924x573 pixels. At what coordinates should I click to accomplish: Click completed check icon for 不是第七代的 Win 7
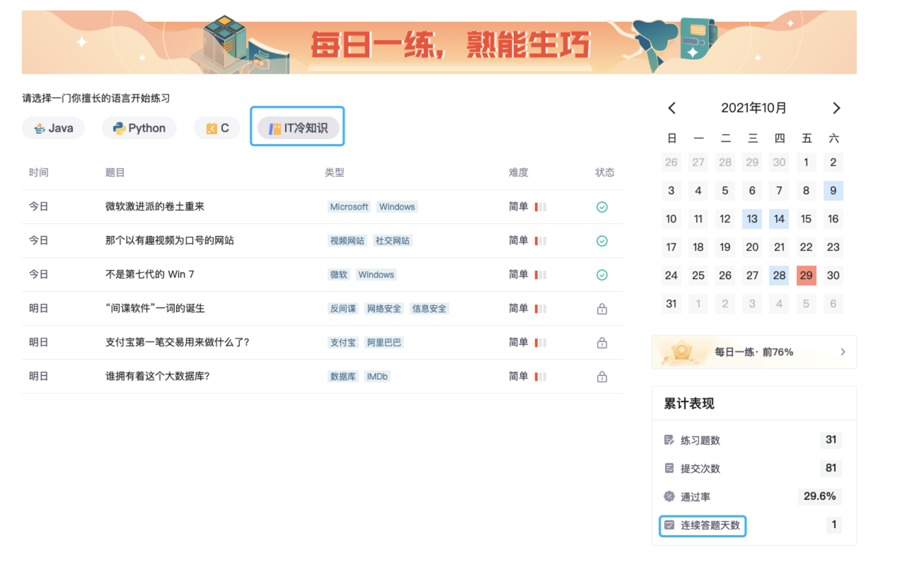click(x=602, y=275)
